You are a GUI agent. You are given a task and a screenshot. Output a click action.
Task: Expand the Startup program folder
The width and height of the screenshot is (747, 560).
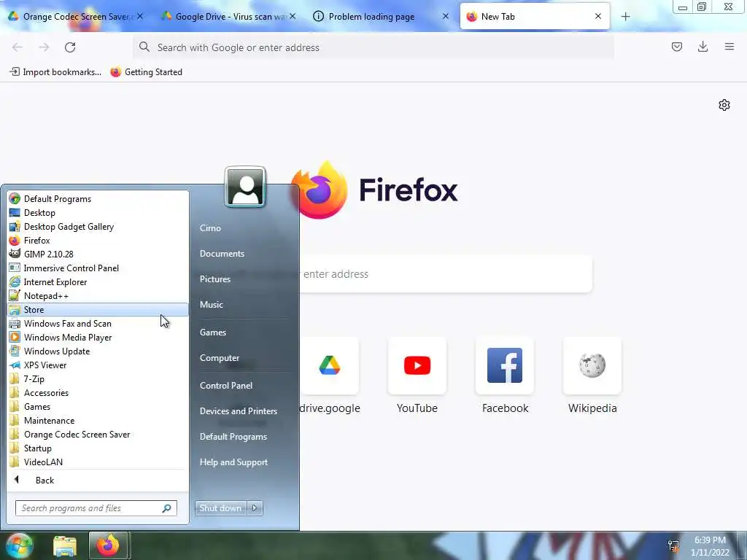[x=98, y=448]
